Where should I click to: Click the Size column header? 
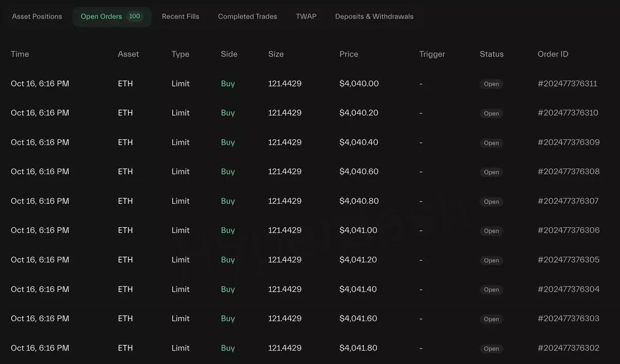coord(276,54)
